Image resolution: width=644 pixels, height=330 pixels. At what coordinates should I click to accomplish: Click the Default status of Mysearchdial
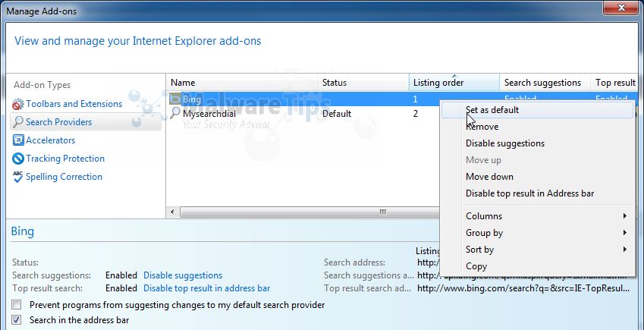pos(336,114)
